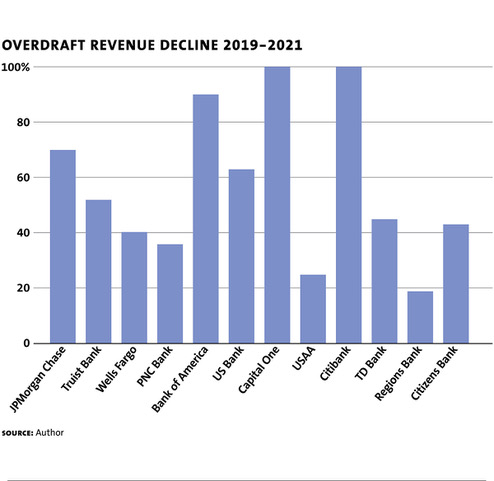Click the Citibank bar
Screen dimensions: 494x481
tap(349, 205)
